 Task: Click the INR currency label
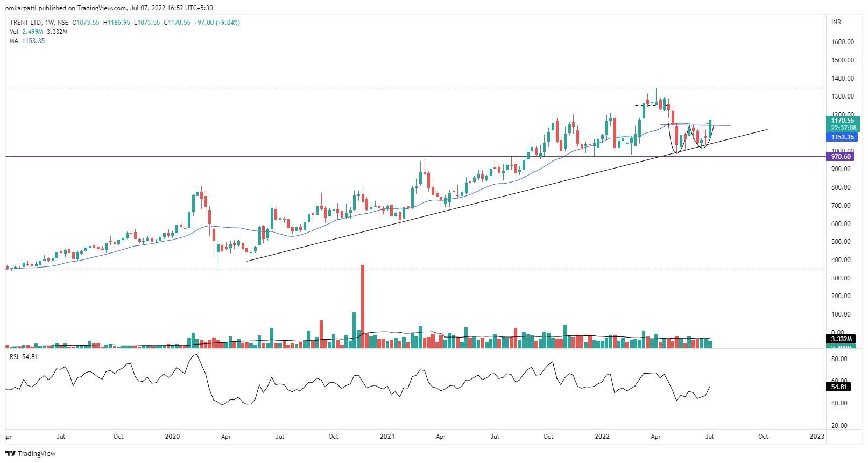point(836,22)
